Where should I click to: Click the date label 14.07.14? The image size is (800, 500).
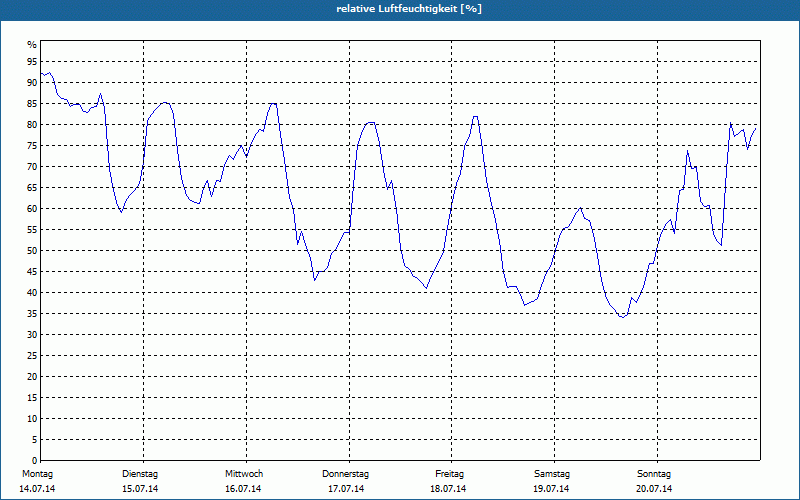[x=37, y=489]
